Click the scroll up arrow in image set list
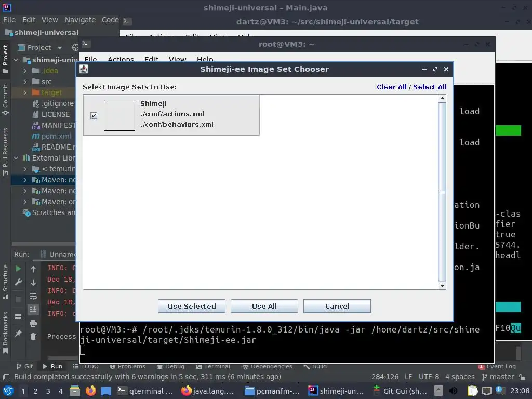The image size is (532, 399). [x=442, y=99]
